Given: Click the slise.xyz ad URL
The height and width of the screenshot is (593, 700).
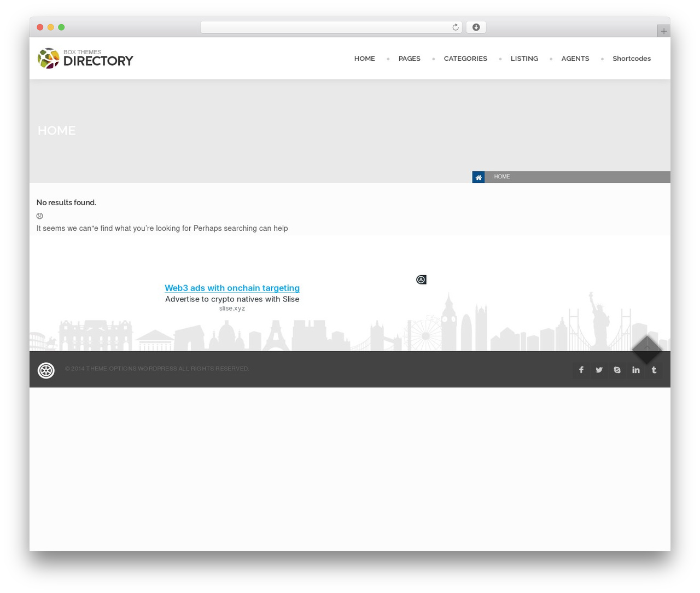Looking at the screenshot, I should (x=232, y=309).
